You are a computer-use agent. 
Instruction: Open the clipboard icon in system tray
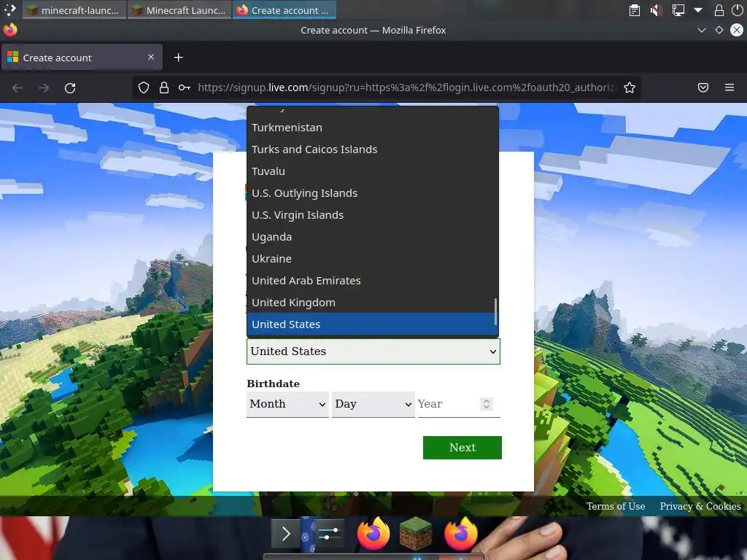coord(635,10)
